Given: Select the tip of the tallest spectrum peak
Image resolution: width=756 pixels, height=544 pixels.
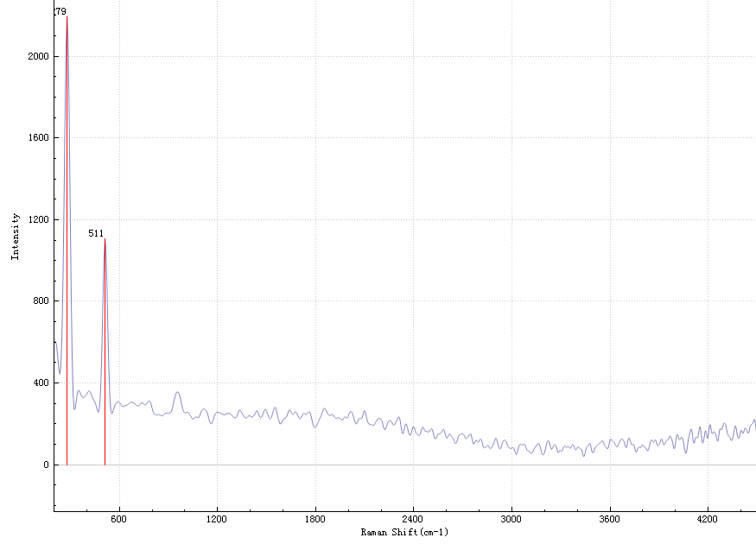Looking at the screenshot, I should coord(67,17).
